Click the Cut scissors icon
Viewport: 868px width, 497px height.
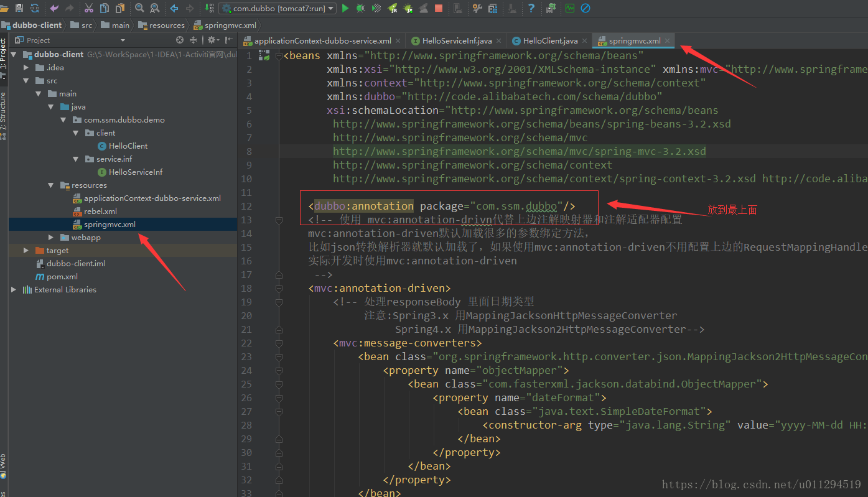89,8
